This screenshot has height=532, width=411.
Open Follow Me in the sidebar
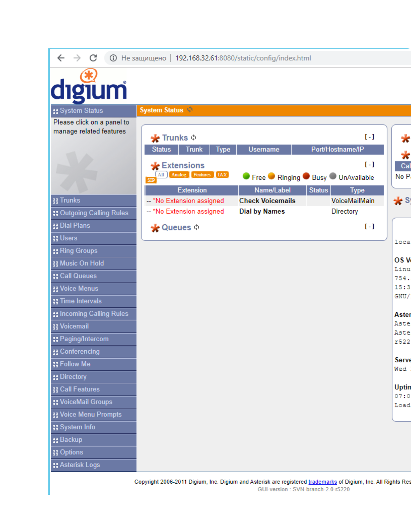(94, 364)
